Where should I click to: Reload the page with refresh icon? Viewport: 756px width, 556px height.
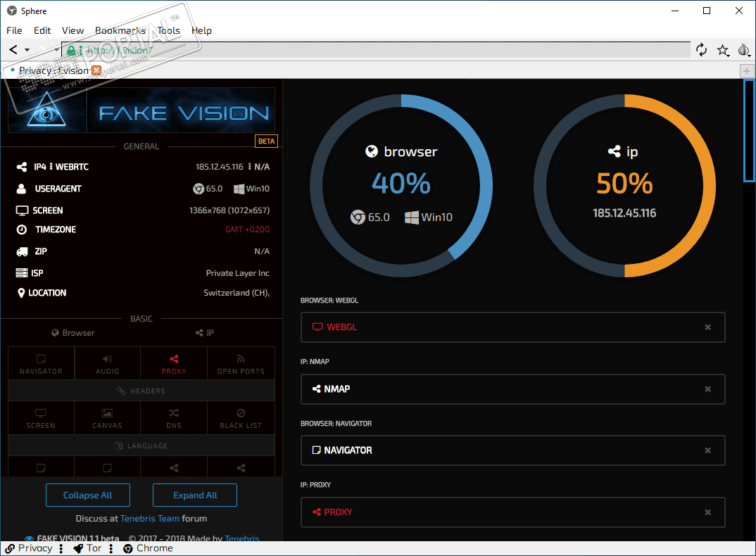(702, 50)
